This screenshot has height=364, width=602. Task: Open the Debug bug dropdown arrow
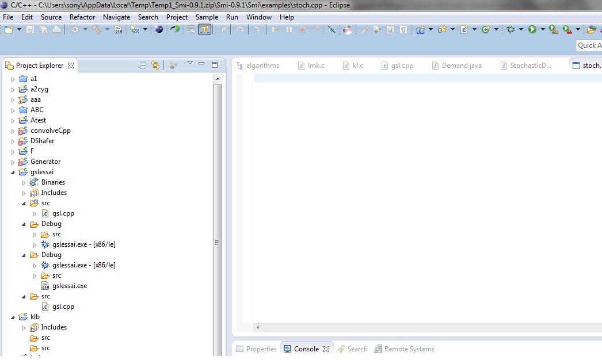pyautogui.click(x=521, y=29)
